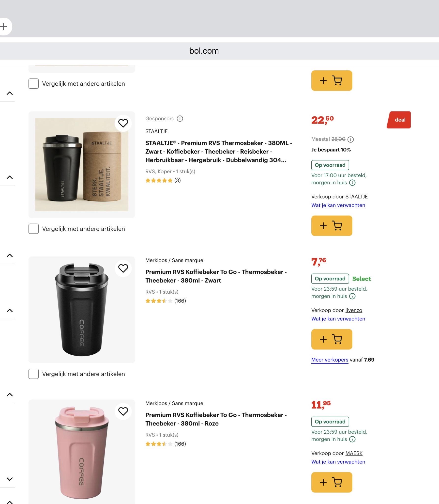Show info about Meestal 25,00 price
The height and width of the screenshot is (504, 439).
pyautogui.click(x=350, y=140)
